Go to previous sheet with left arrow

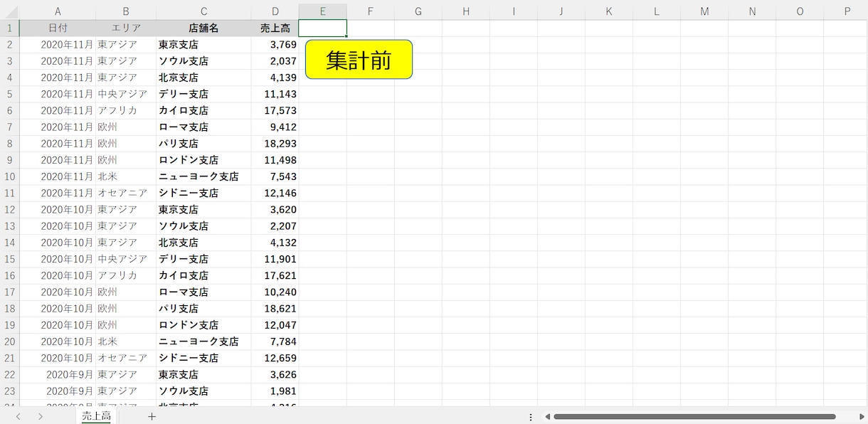point(18,417)
